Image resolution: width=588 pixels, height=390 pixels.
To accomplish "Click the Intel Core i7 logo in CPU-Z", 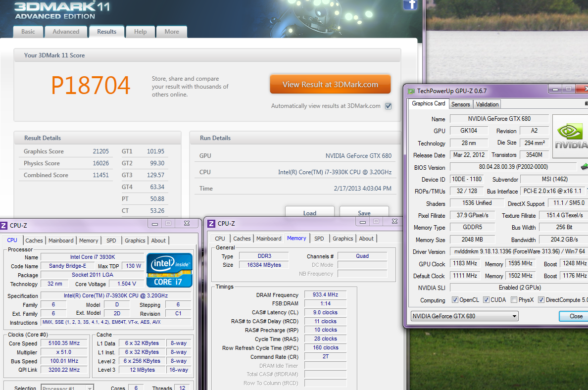I will coord(169,270).
